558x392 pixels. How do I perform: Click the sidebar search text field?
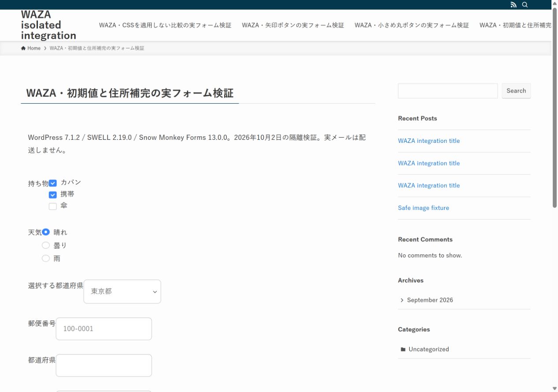[x=448, y=91]
